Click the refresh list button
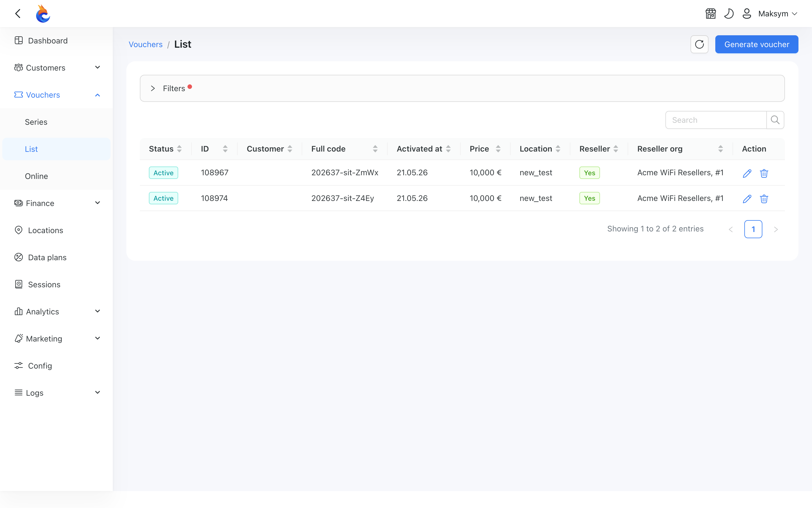 pos(699,44)
